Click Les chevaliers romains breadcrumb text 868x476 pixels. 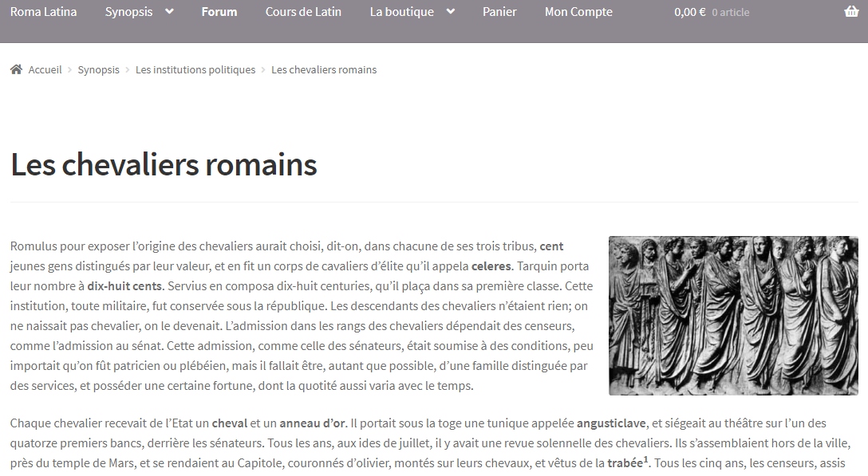click(324, 69)
